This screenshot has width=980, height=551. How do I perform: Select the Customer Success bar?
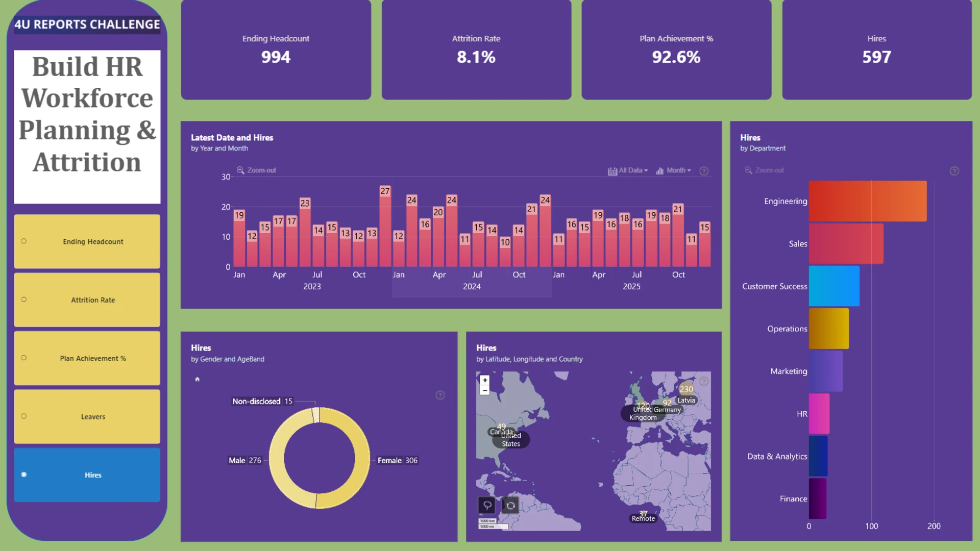pos(834,286)
